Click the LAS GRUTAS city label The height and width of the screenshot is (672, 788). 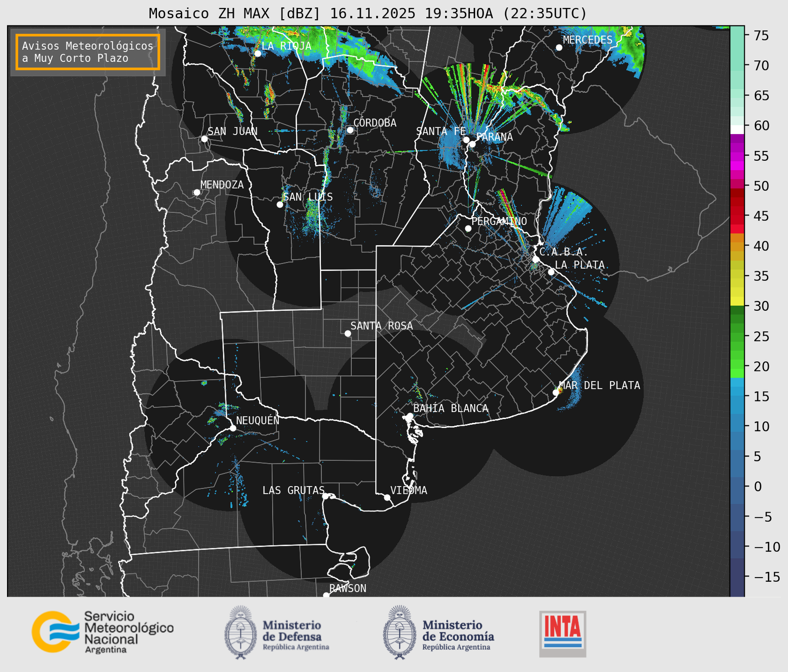[x=293, y=490]
